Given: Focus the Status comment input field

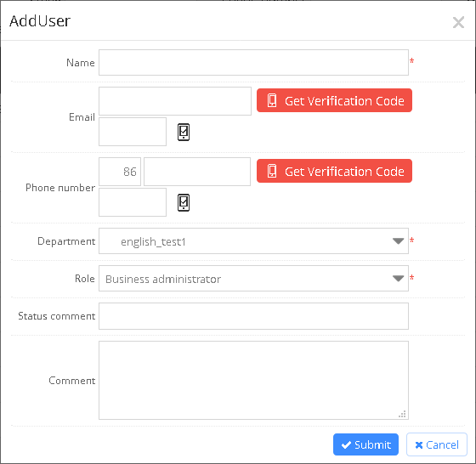Looking at the screenshot, I should (253, 316).
